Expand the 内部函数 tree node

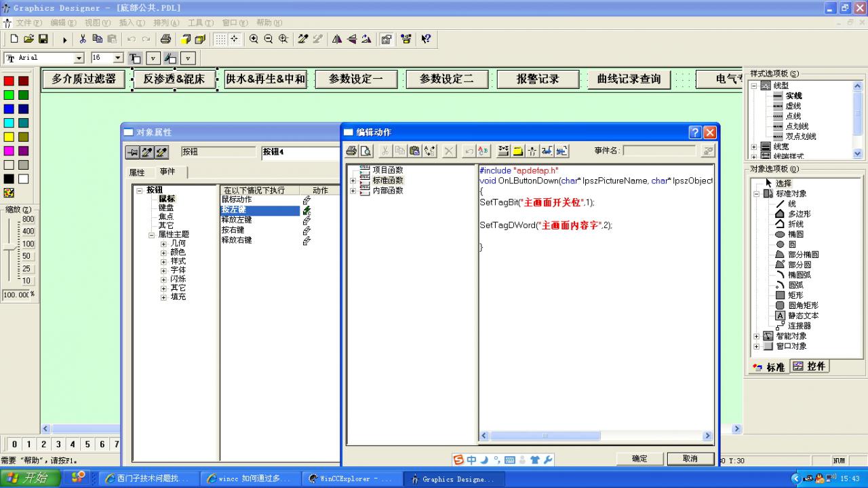(353, 191)
